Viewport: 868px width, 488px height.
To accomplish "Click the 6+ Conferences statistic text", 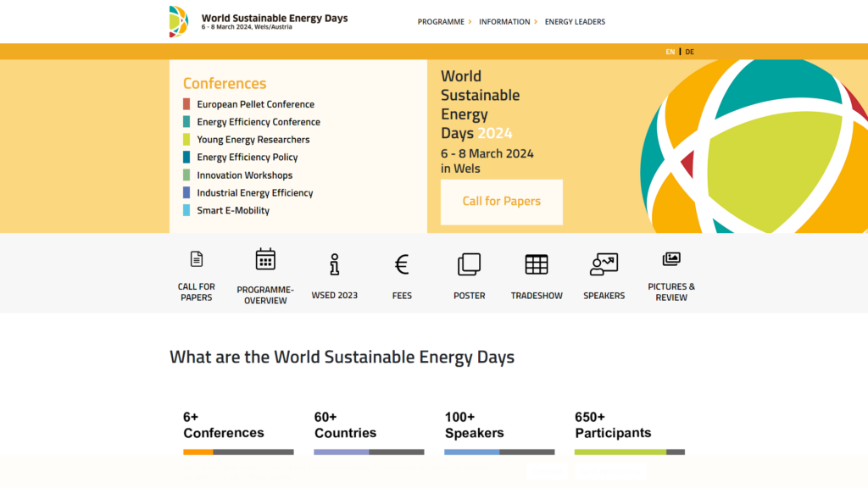I will (x=224, y=425).
